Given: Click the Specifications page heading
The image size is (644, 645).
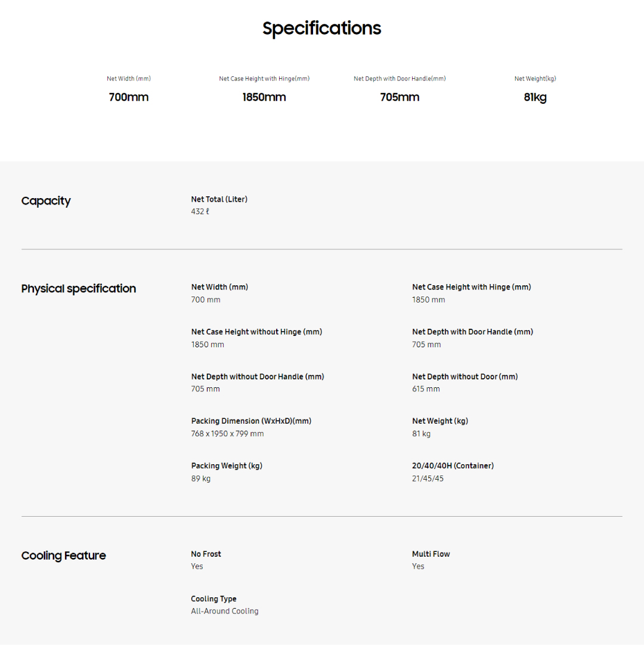Looking at the screenshot, I should coord(322,29).
